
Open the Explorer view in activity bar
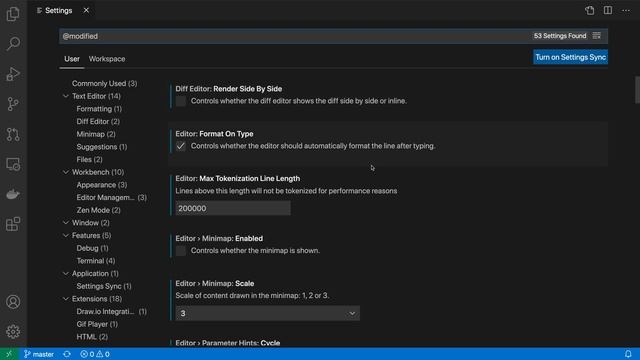tap(13, 14)
